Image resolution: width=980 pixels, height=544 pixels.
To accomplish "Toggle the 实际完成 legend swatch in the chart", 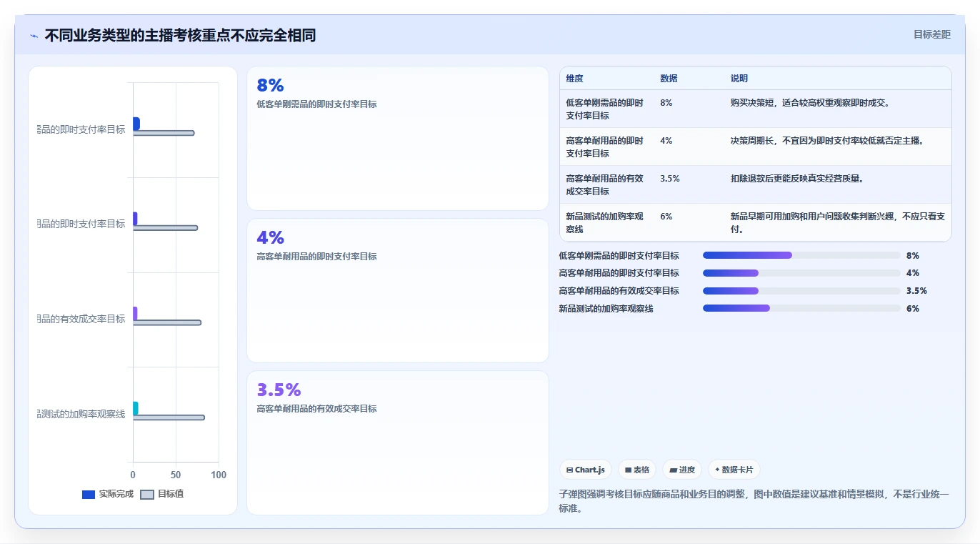I will pyautogui.click(x=89, y=494).
